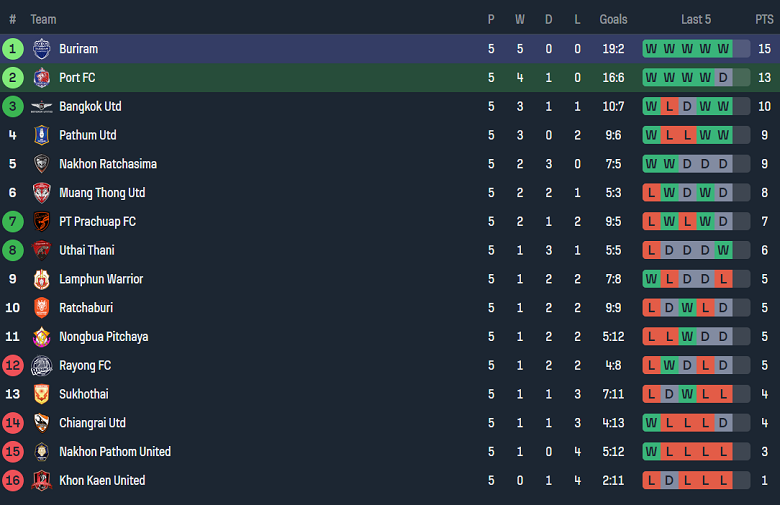Sort standings by Goals column header
780x505 pixels.
pyautogui.click(x=613, y=19)
